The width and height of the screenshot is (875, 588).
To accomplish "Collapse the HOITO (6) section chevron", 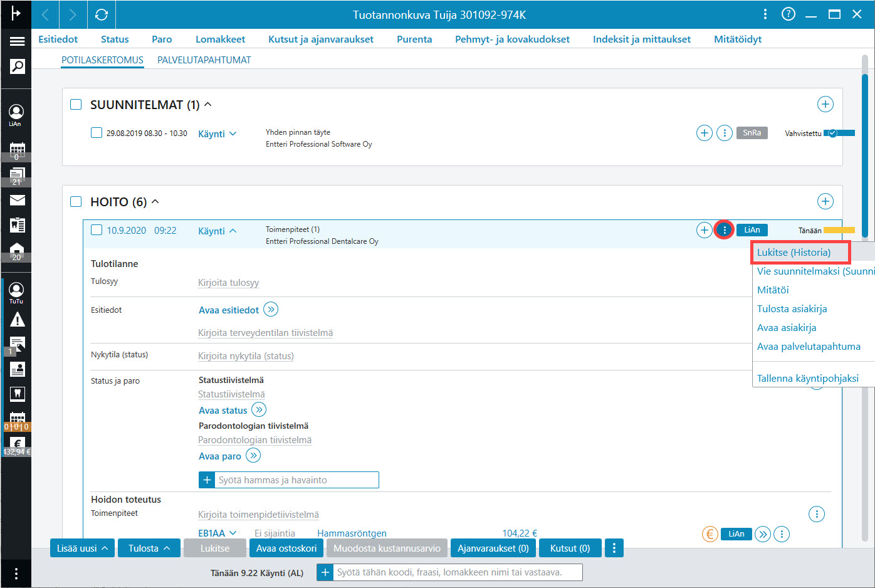I will [x=155, y=201].
